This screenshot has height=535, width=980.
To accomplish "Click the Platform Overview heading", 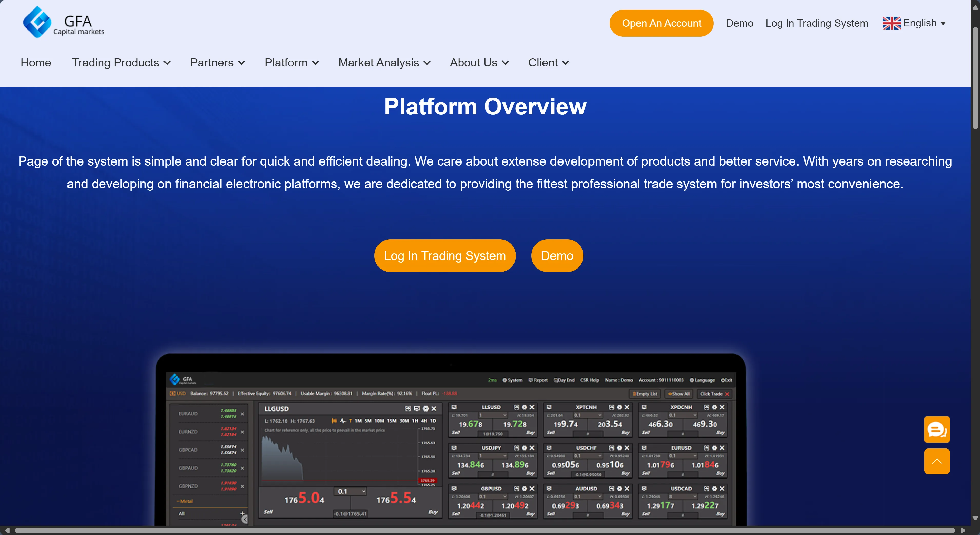I will [485, 107].
